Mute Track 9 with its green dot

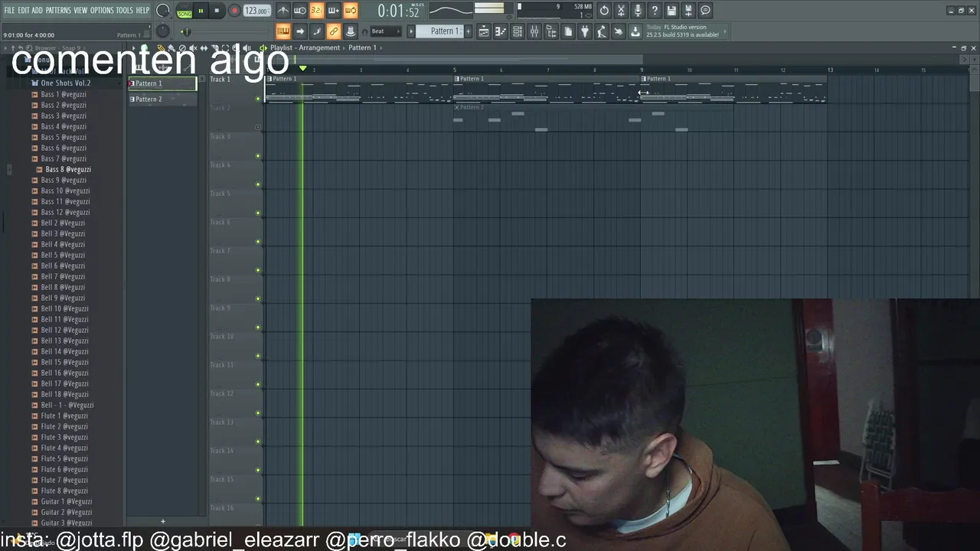(258, 328)
